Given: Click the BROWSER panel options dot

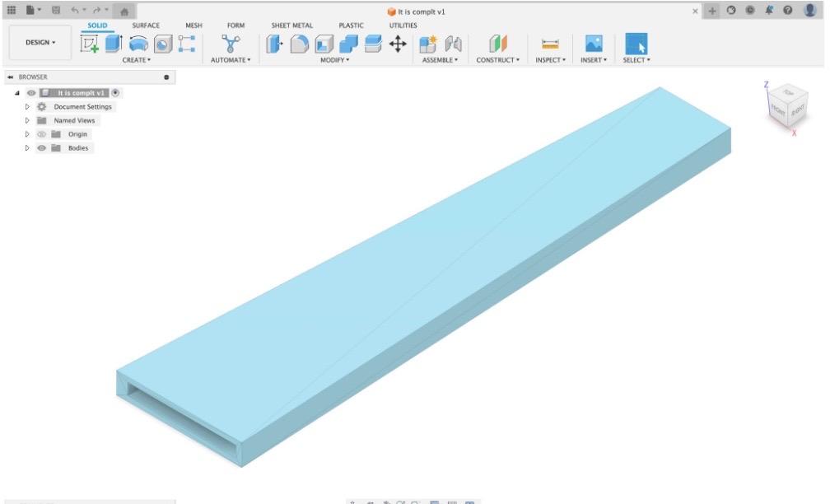Looking at the screenshot, I should [x=166, y=77].
